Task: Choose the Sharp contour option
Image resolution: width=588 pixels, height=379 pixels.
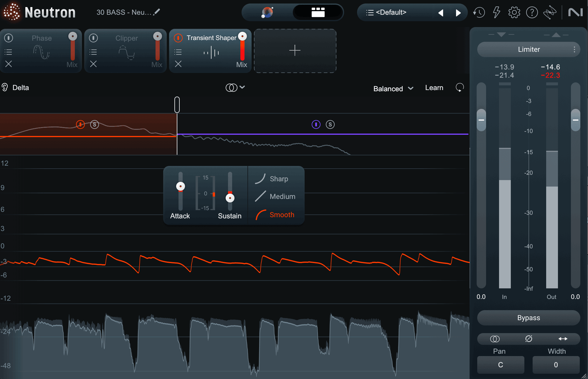Action: pos(279,179)
